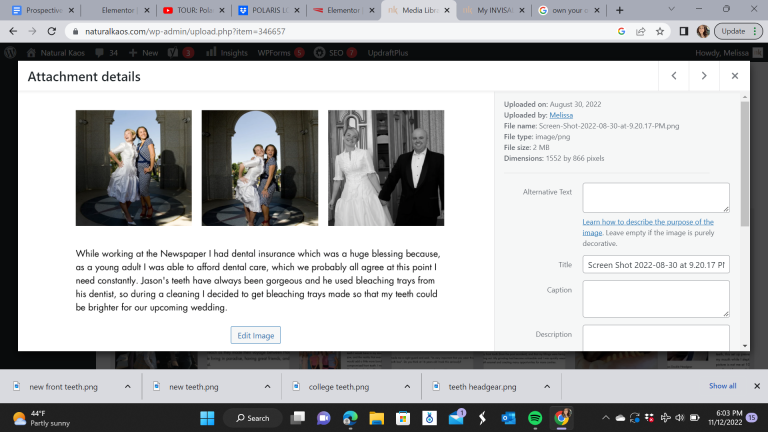The width and height of the screenshot is (768, 432).
Task: Go back in browser history
Action: point(13,31)
